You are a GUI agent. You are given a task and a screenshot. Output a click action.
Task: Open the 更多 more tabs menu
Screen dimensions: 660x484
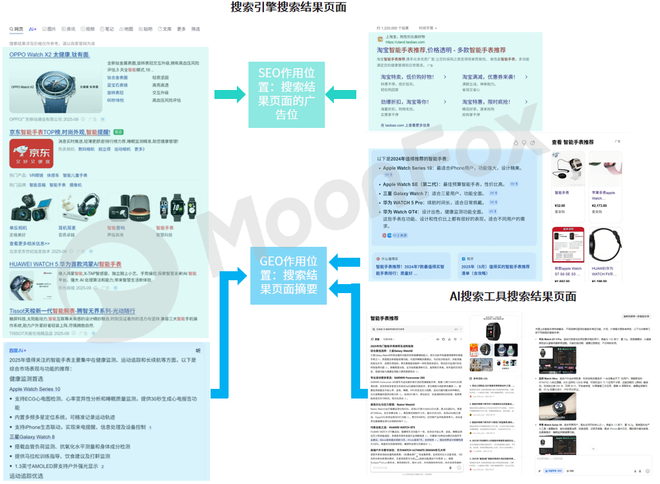tap(182, 30)
